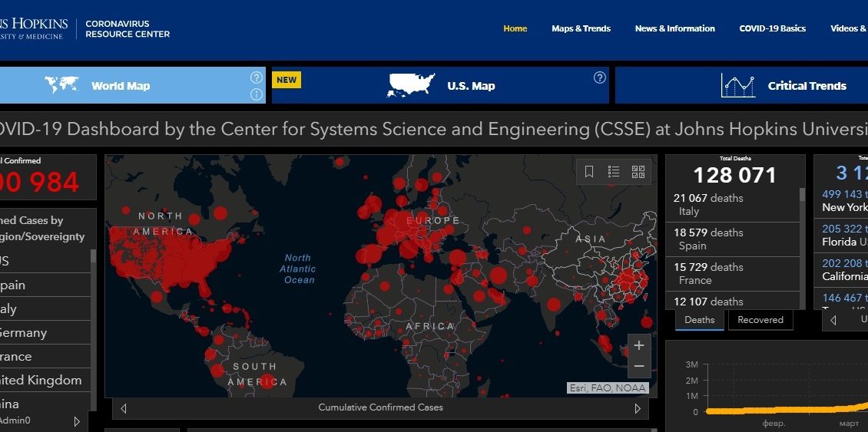
Task: Open Home in the top navigation
Action: [x=515, y=28]
